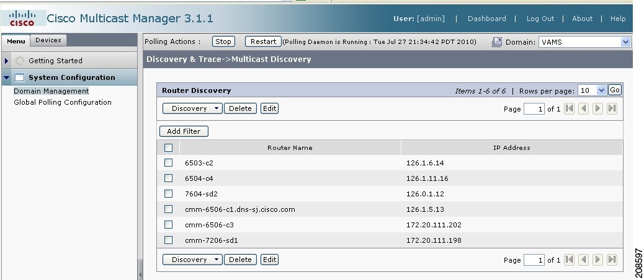Viewport: 644px width, 280px height.
Task: Switch to the Devices tab
Action: pos(48,40)
